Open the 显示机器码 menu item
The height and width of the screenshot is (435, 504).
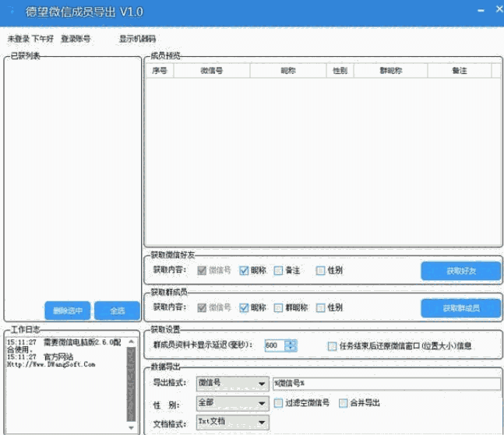pos(137,38)
